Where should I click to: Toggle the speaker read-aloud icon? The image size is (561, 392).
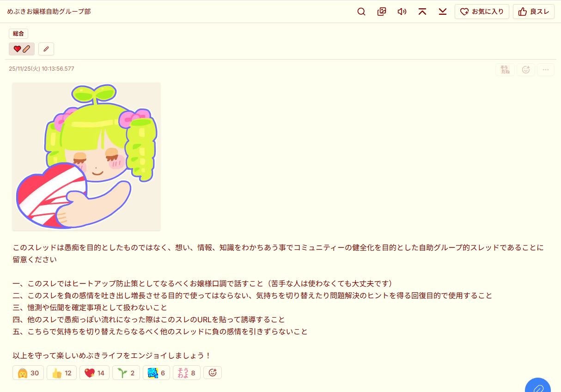tap(402, 12)
